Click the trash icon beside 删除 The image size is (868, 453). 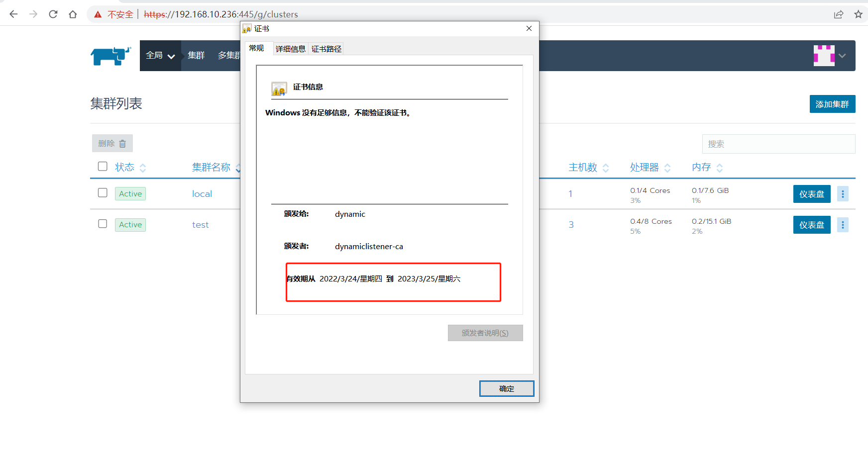(121, 143)
